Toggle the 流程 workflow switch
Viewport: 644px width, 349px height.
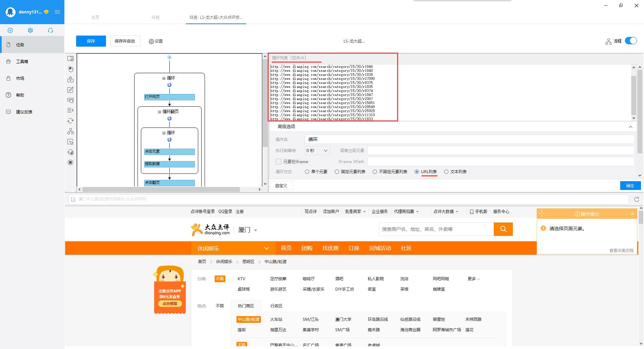(631, 41)
